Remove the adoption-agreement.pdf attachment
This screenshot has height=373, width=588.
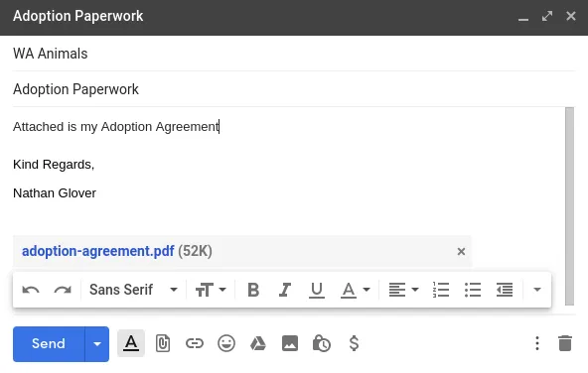(x=461, y=251)
